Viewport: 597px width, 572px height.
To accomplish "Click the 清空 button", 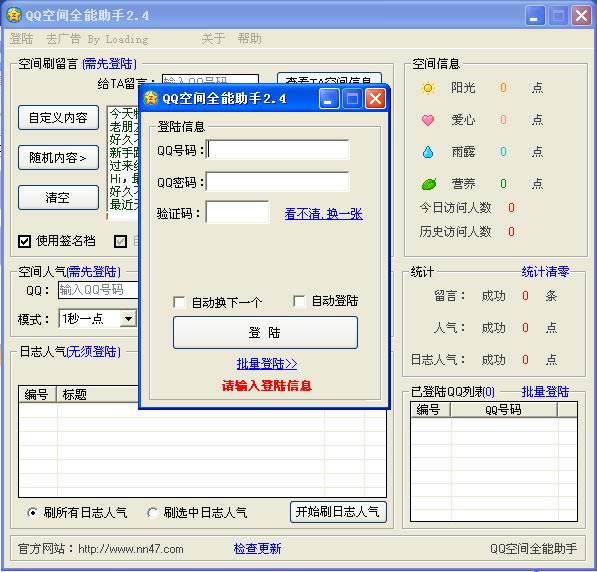I will 58,197.
